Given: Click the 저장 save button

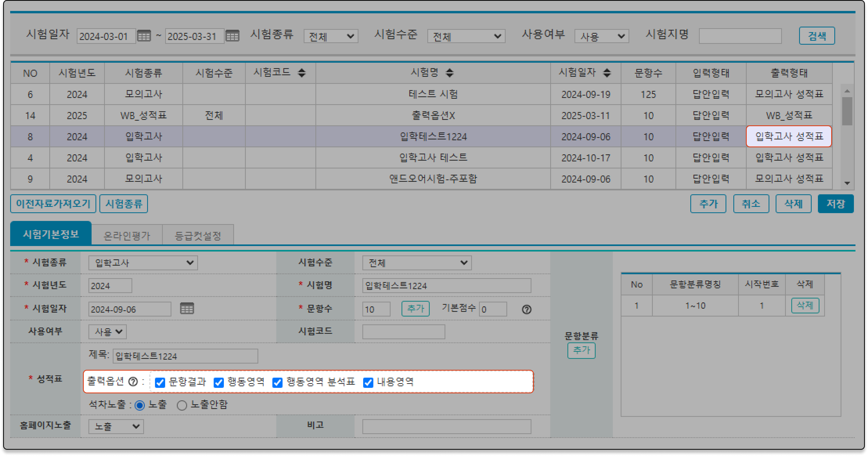Looking at the screenshot, I should (835, 203).
